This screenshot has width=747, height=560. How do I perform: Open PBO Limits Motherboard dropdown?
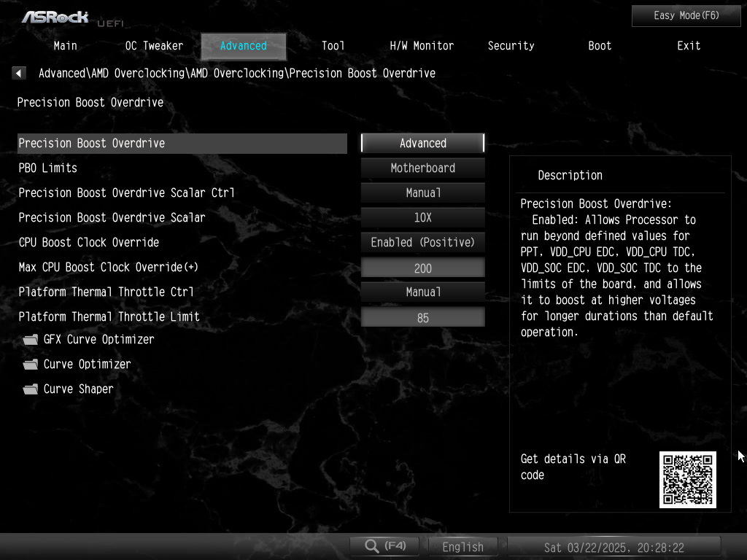[422, 168]
